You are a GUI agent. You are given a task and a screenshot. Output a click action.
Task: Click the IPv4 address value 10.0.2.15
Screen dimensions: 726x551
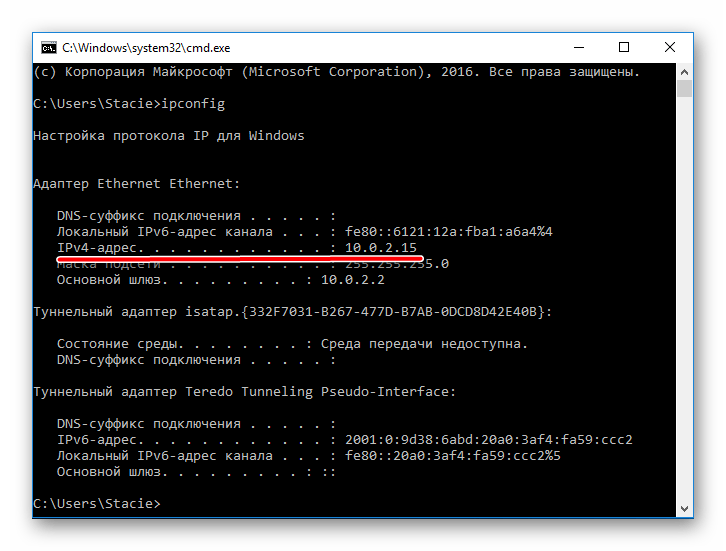pos(381,248)
